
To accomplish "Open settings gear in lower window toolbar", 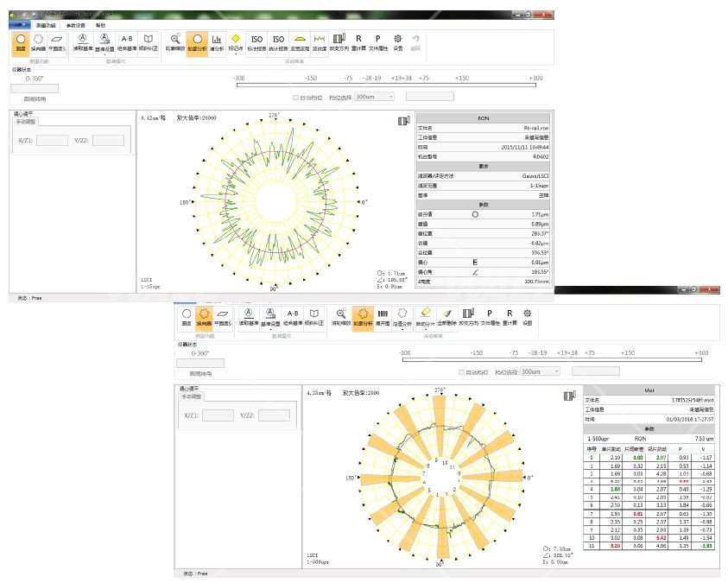I will click(527, 318).
